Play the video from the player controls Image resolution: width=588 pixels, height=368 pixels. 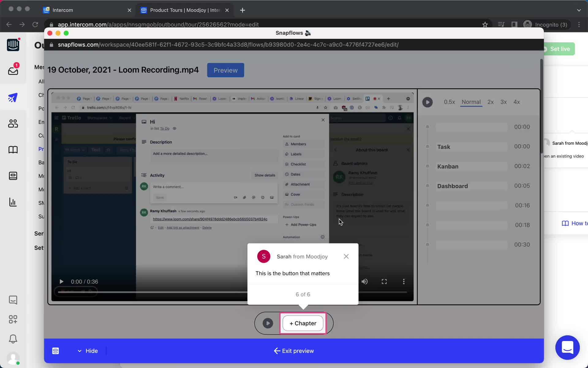point(61,282)
